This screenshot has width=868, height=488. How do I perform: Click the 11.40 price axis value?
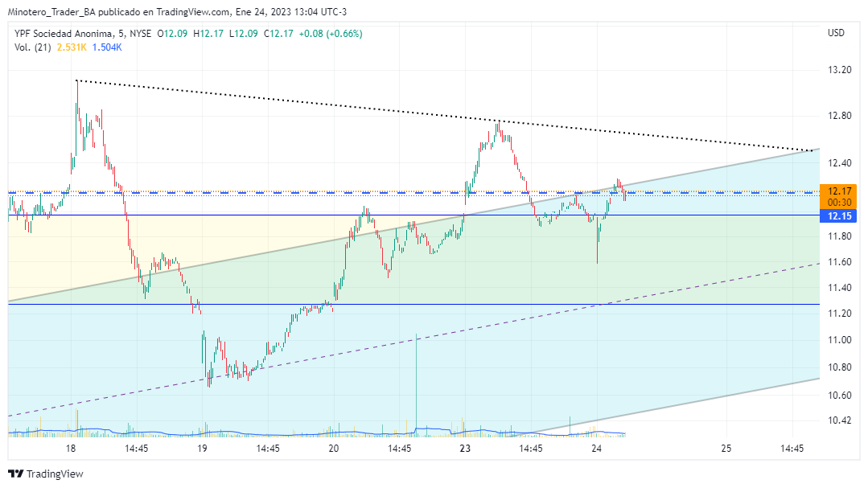click(839, 288)
